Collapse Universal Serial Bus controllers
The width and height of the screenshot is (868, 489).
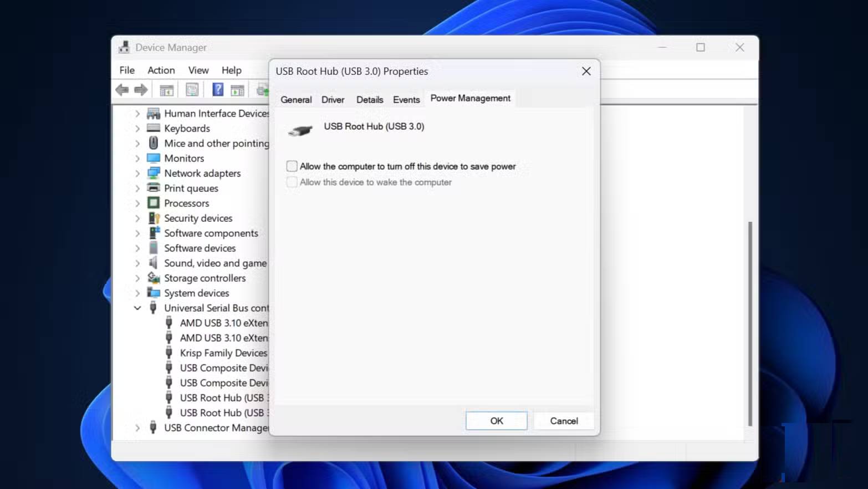(x=137, y=308)
